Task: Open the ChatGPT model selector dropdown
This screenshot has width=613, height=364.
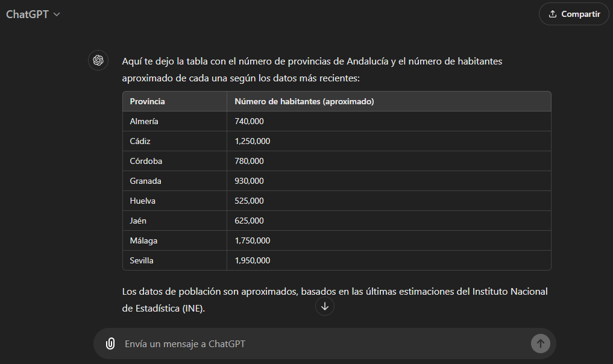Action: pos(33,14)
